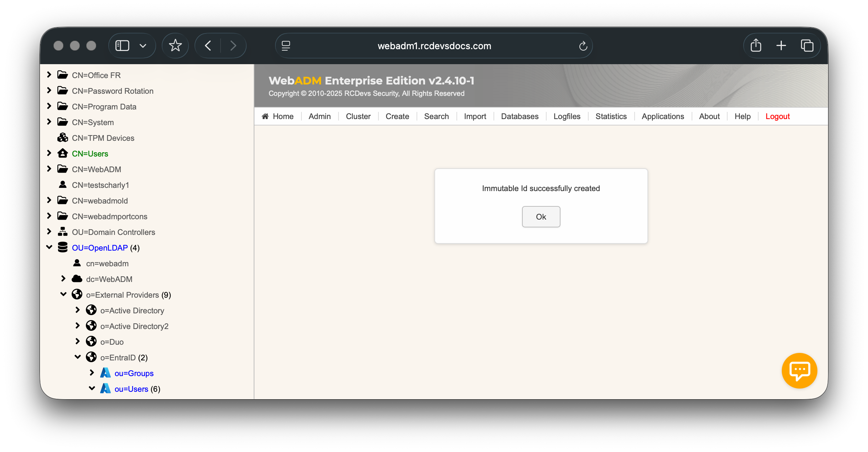The width and height of the screenshot is (868, 452).
Task: Click the new tab plus icon
Action: point(781,46)
